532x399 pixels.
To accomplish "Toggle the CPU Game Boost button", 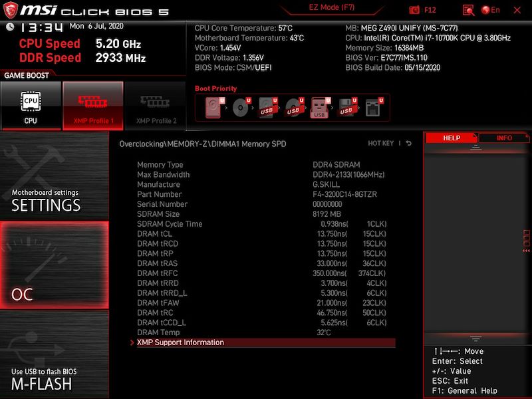I will (x=31, y=106).
